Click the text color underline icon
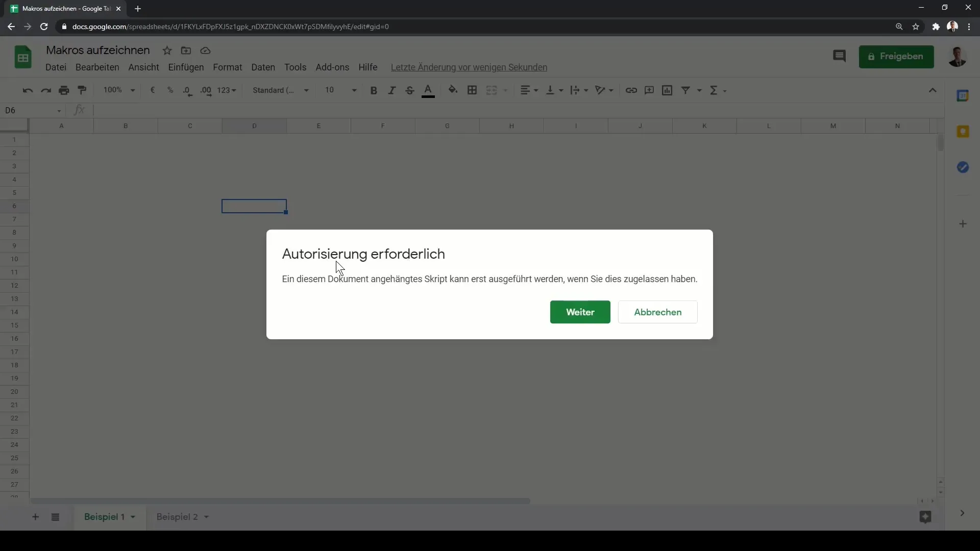The image size is (980, 551). tap(429, 91)
